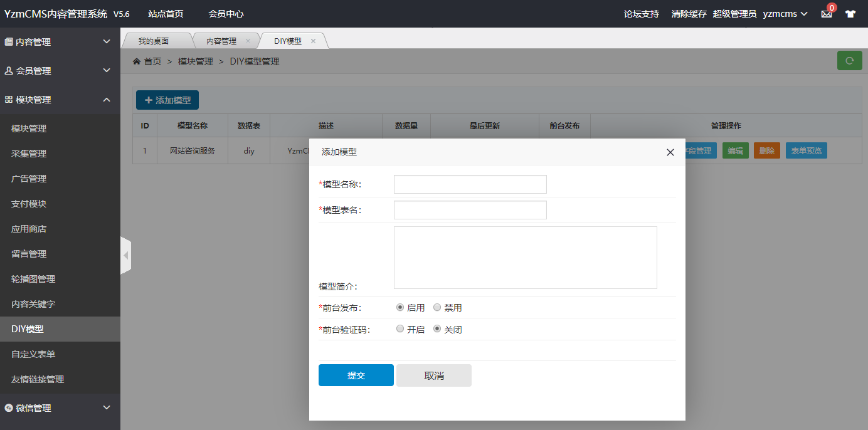Close the 添加模型 dialog with X icon
The width and height of the screenshot is (868, 430).
[670, 152]
